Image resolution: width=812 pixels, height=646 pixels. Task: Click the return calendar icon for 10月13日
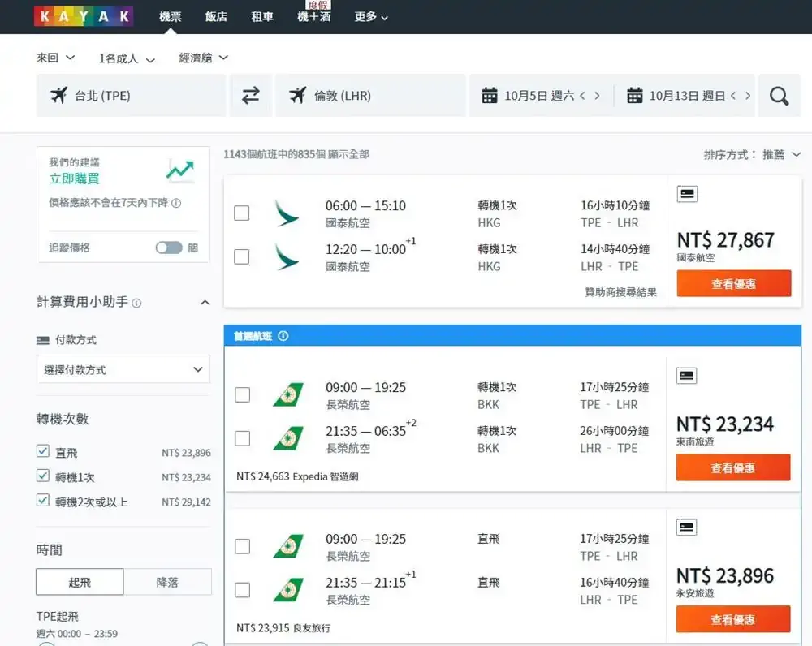coord(634,96)
